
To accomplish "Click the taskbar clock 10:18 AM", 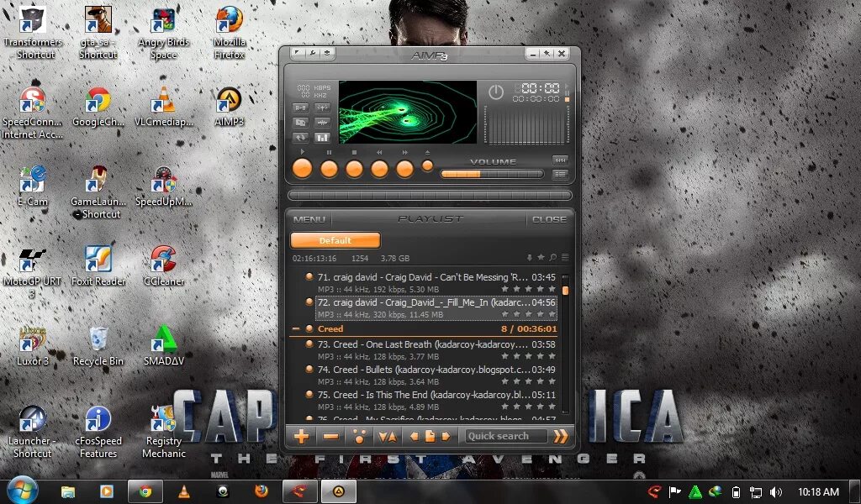I will coord(818,492).
